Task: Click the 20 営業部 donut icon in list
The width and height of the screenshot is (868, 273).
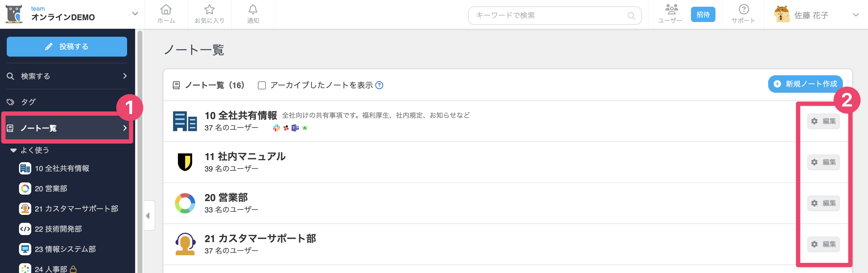Action: click(185, 203)
